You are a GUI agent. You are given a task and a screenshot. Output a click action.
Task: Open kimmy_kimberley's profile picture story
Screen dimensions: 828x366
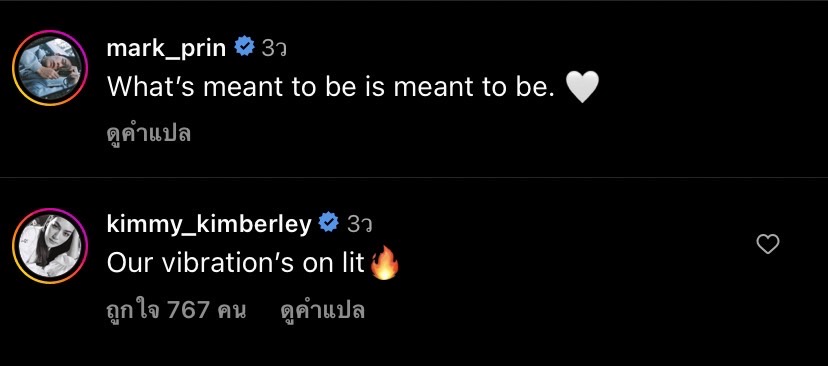[x=50, y=246]
